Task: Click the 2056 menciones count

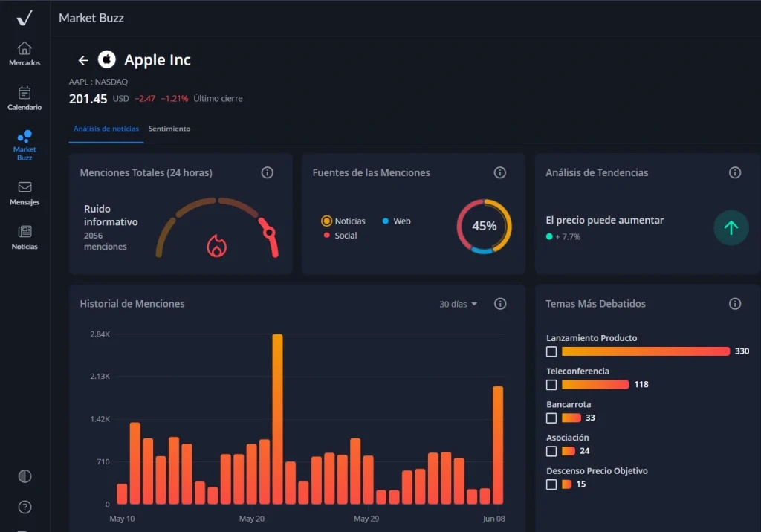Action: (106, 241)
